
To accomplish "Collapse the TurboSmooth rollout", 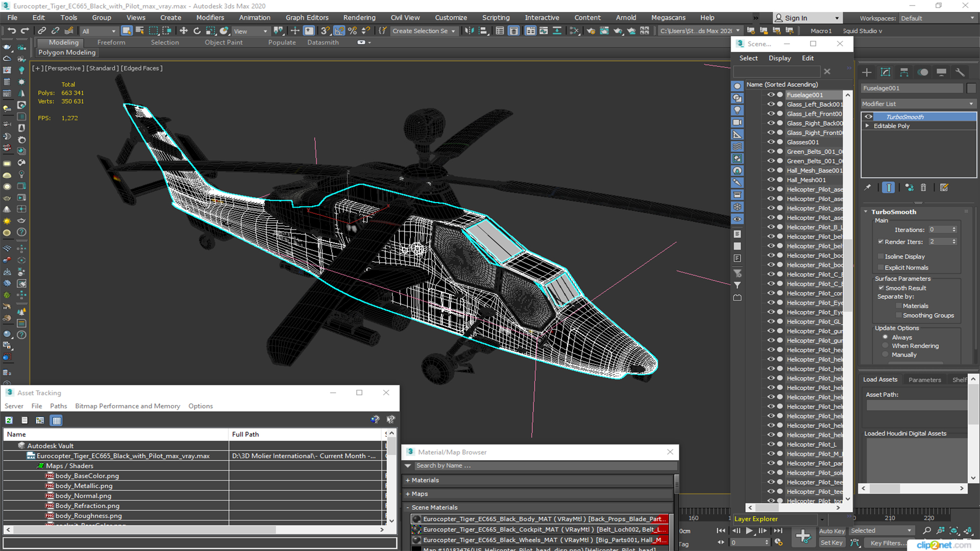I will (866, 212).
